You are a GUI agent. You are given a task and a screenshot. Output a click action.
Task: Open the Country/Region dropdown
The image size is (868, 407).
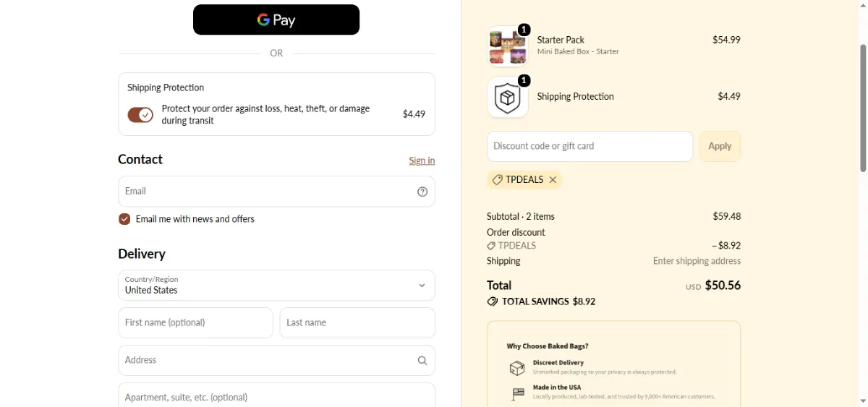pos(276,286)
